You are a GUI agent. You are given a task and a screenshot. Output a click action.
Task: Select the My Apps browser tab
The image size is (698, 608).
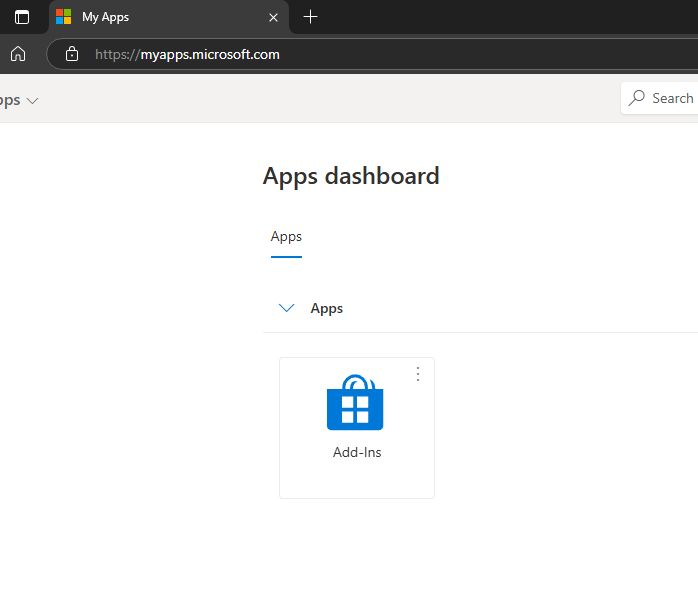(x=169, y=17)
